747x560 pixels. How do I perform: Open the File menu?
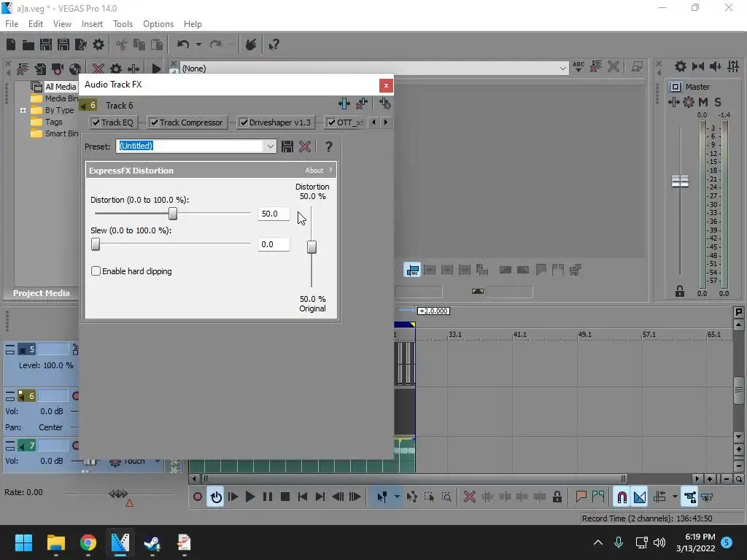click(12, 24)
